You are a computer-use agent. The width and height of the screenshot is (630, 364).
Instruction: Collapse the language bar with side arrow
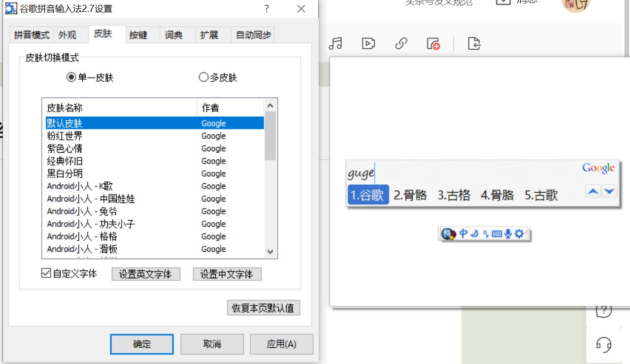pyautogui.click(x=527, y=234)
